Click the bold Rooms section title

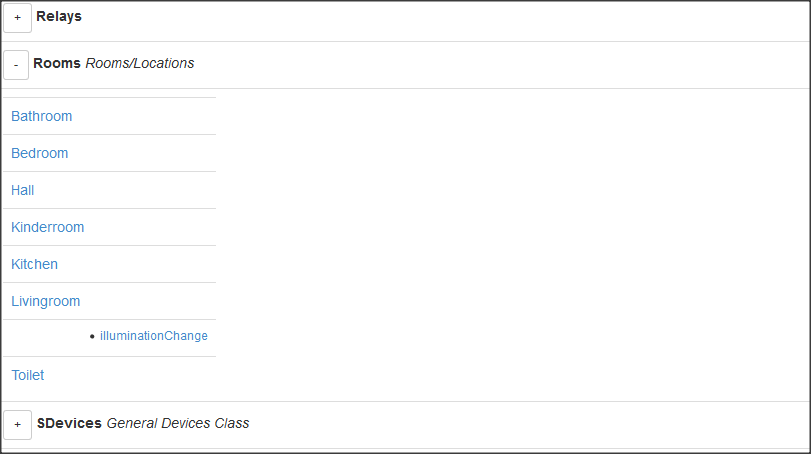[57, 63]
